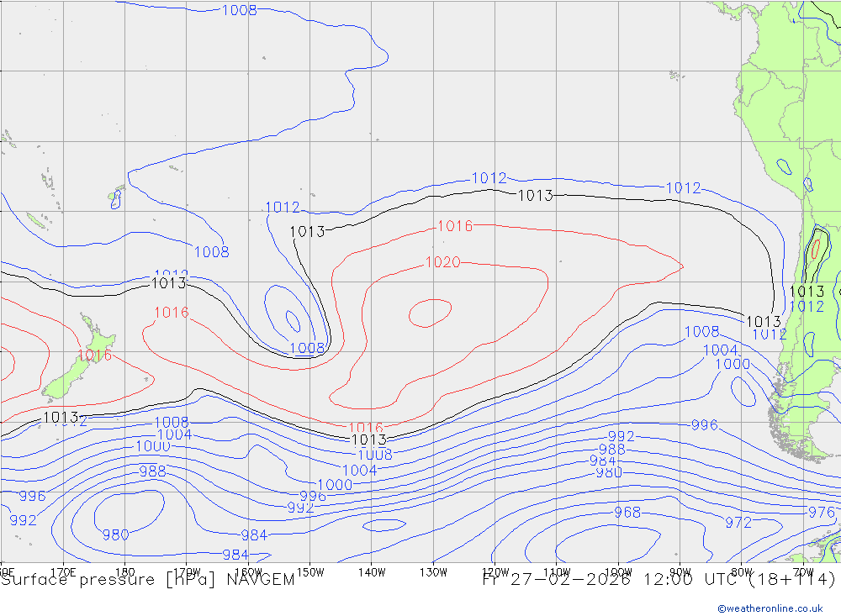The height and width of the screenshot is (616, 841).
Task: Click the 110W longitude label
Action: coord(557,572)
